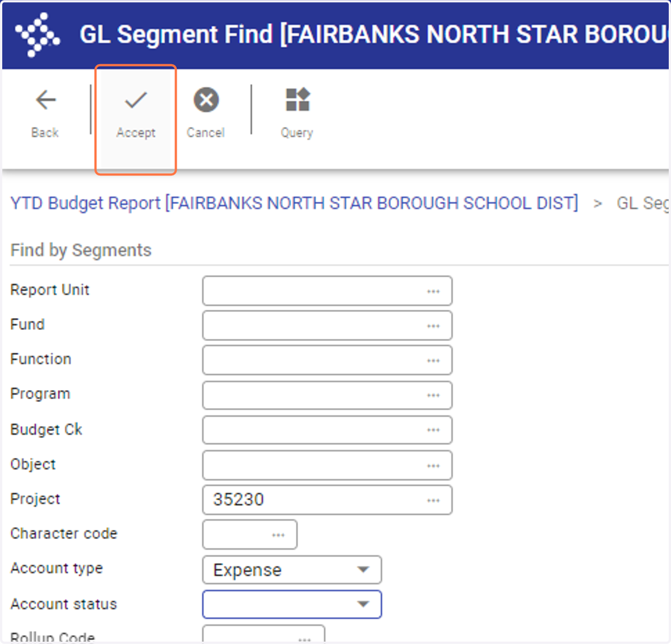Open Report Unit lookup ellipsis
Viewport: 671px width, 644px height.
tap(433, 291)
